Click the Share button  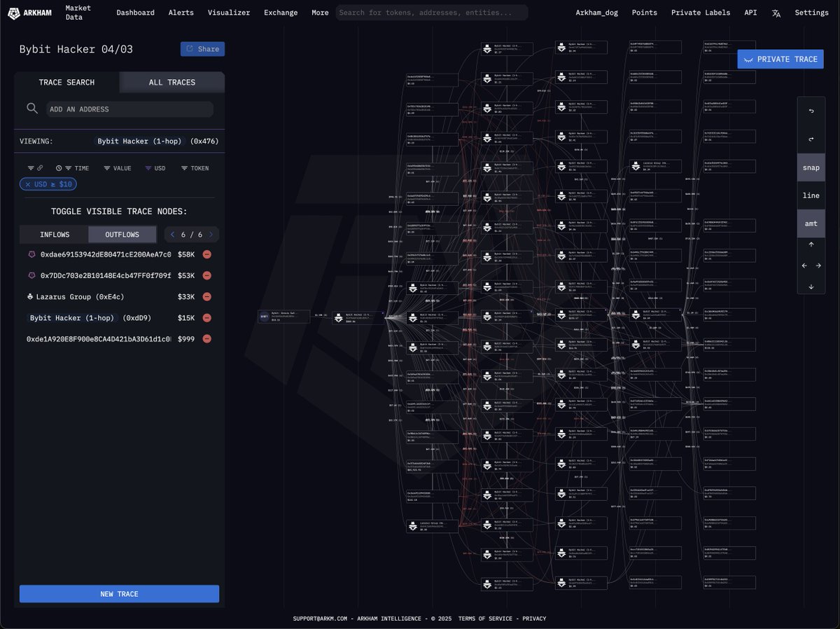coord(202,49)
